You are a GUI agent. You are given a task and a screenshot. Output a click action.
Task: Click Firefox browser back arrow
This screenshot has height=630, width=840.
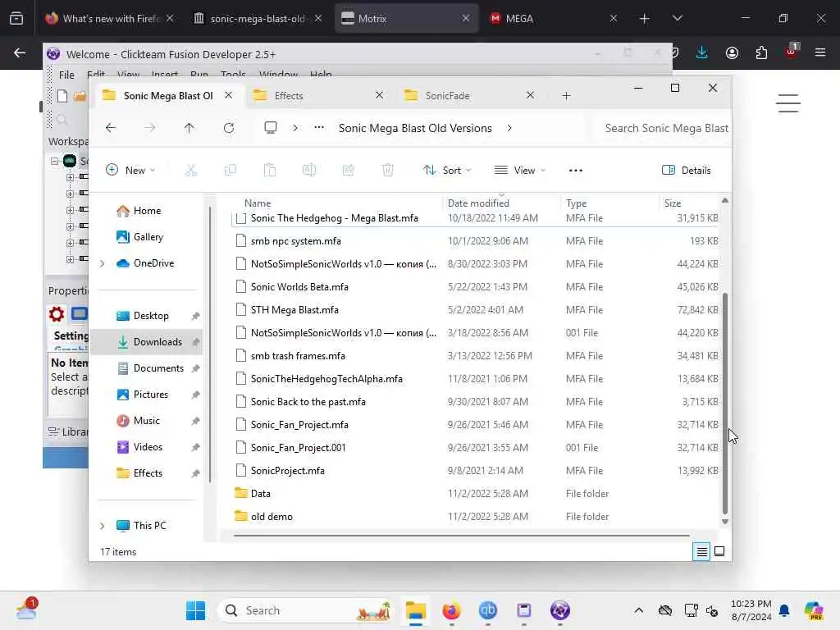20,52
